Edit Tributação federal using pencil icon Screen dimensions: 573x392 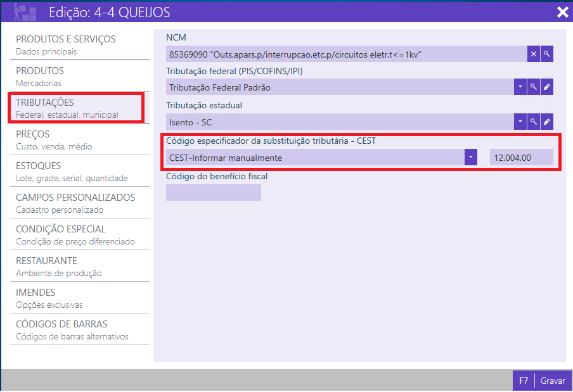pyautogui.click(x=547, y=87)
